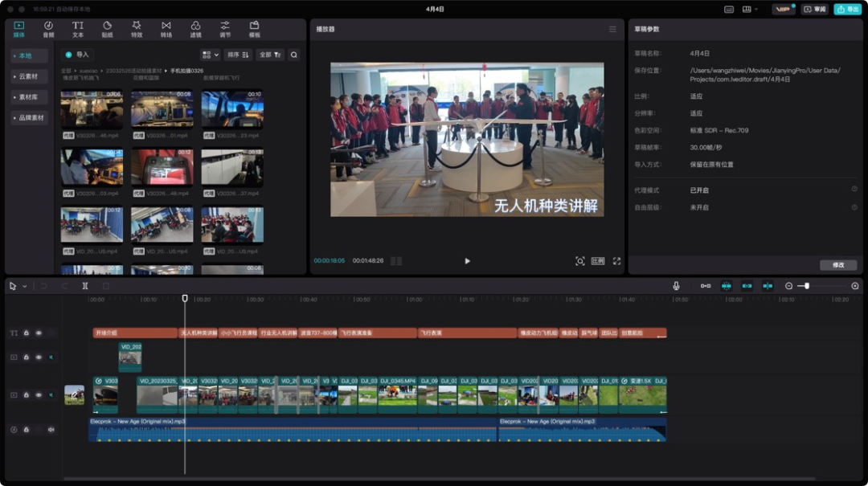
Task: Open the player panel hamburger menu
Action: pyautogui.click(x=612, y=29)
